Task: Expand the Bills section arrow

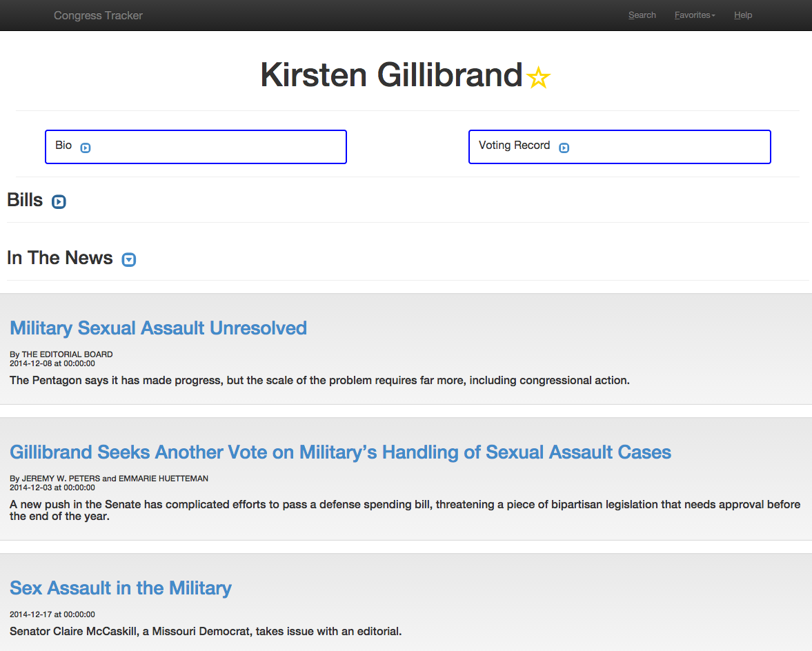Action: tap(59, 202)
